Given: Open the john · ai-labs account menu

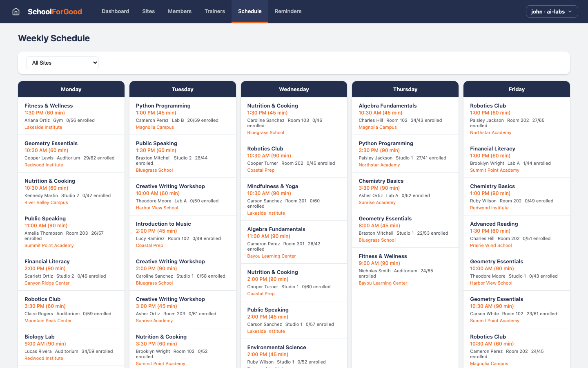Looking at the screenshot, I should point(552,11).
